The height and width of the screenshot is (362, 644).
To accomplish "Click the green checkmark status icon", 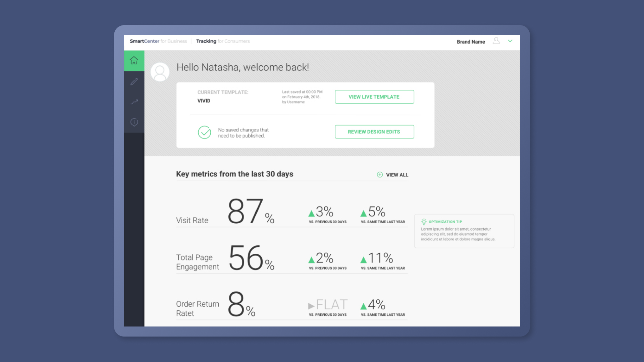I will (x=204, y=132).
